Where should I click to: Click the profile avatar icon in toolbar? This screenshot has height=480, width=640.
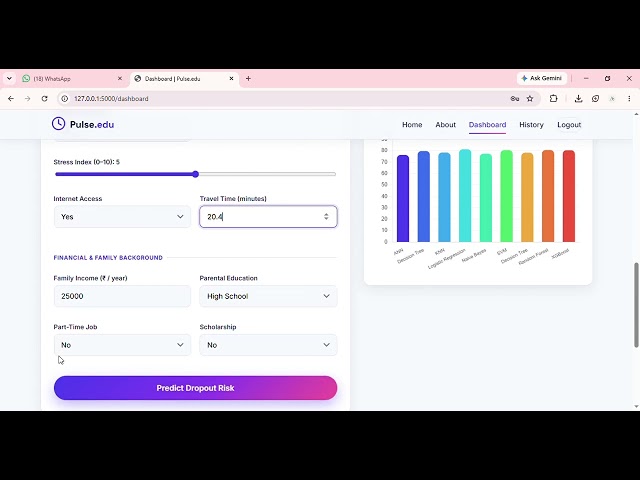click(x=612, y=99)
